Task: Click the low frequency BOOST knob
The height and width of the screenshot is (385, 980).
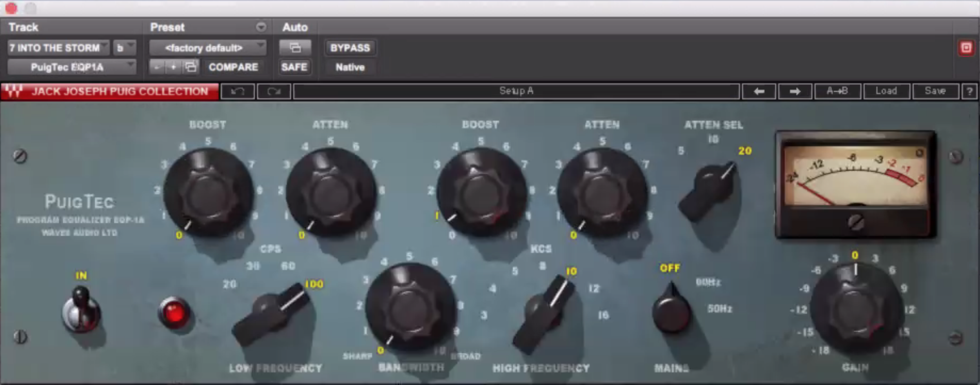Action: tap(208, 193)
